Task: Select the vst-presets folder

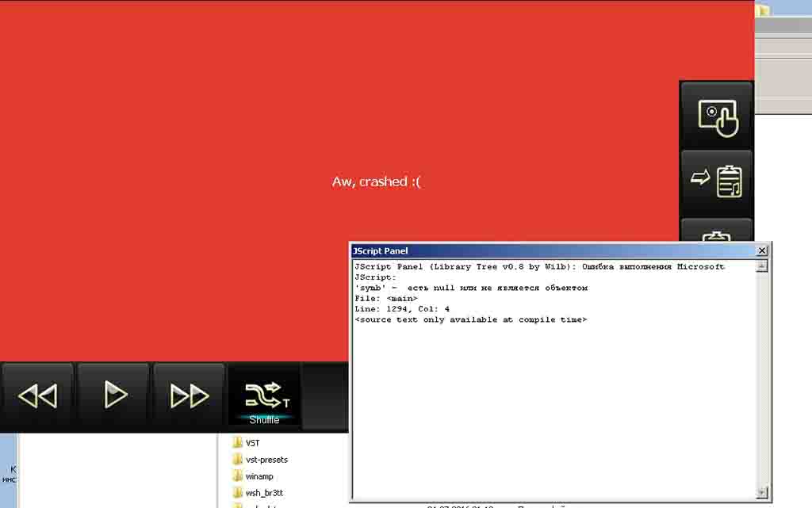Action: coord(266,460)
